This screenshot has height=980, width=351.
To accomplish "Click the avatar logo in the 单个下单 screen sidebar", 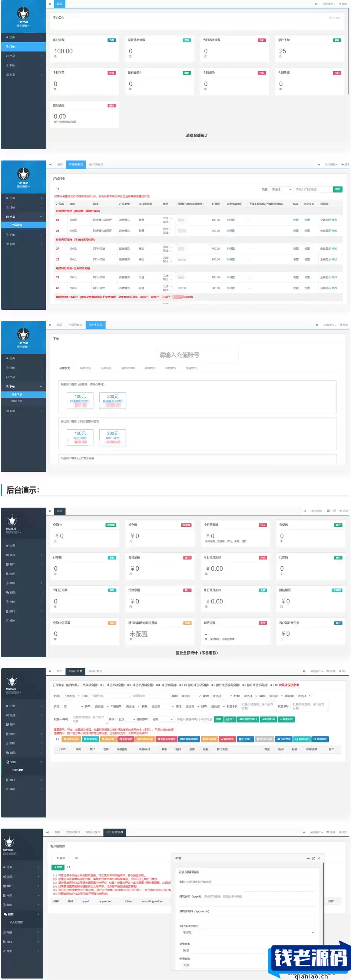I will [23, 334].
